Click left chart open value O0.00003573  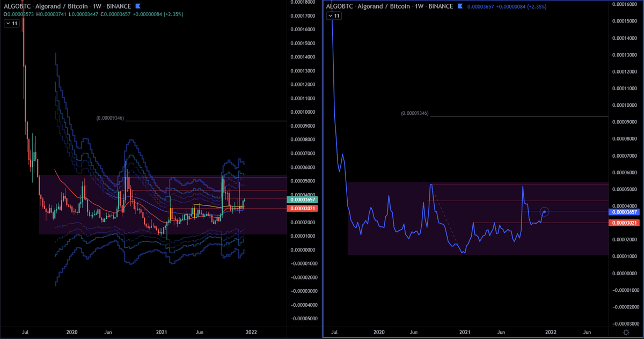pos(20,14)
